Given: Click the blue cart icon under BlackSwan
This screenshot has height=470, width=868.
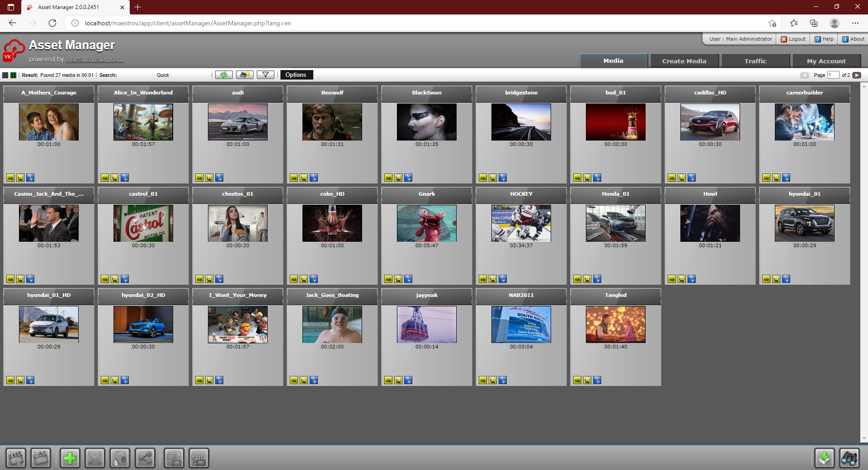Looking at the screenshot, I should coord(408,178).
